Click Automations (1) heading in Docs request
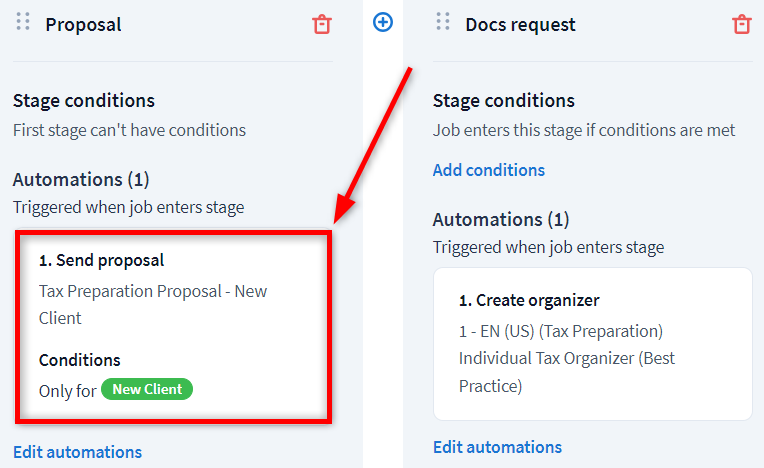 pyautogui.click(x=501, y=220)
